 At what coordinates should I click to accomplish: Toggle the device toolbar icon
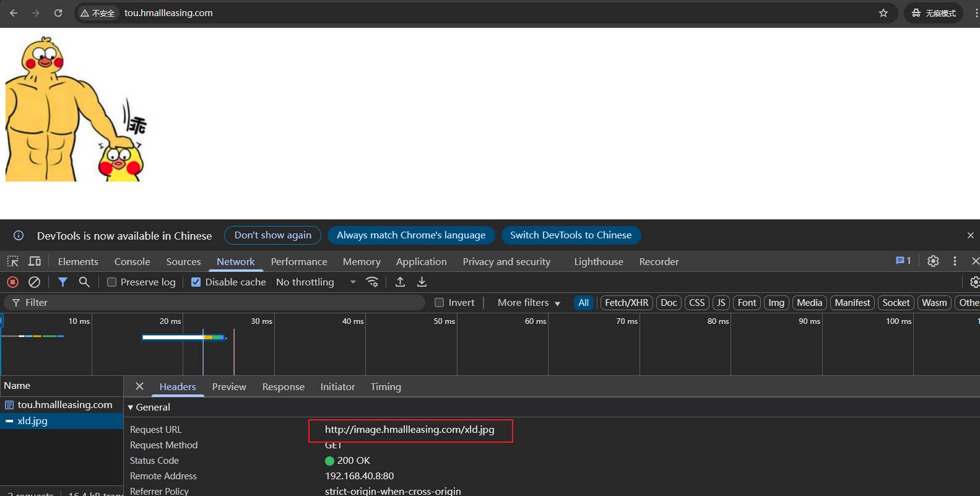click(x=35, y=261)
